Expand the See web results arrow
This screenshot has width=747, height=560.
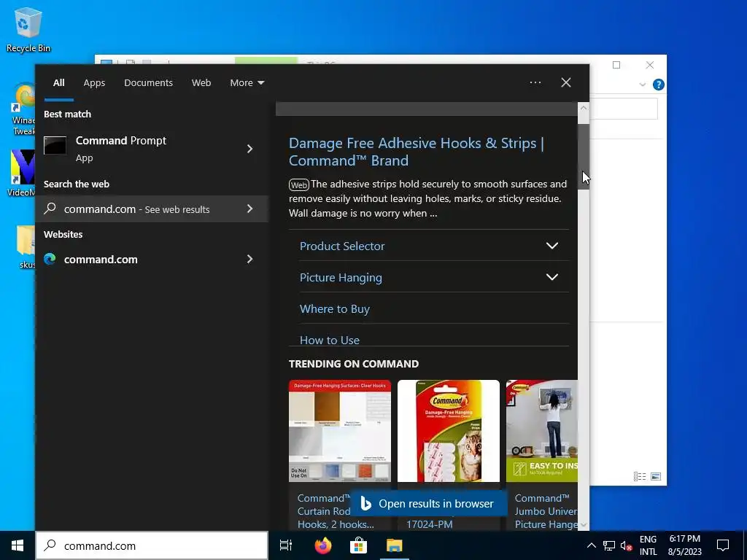[x=249, y=209]
